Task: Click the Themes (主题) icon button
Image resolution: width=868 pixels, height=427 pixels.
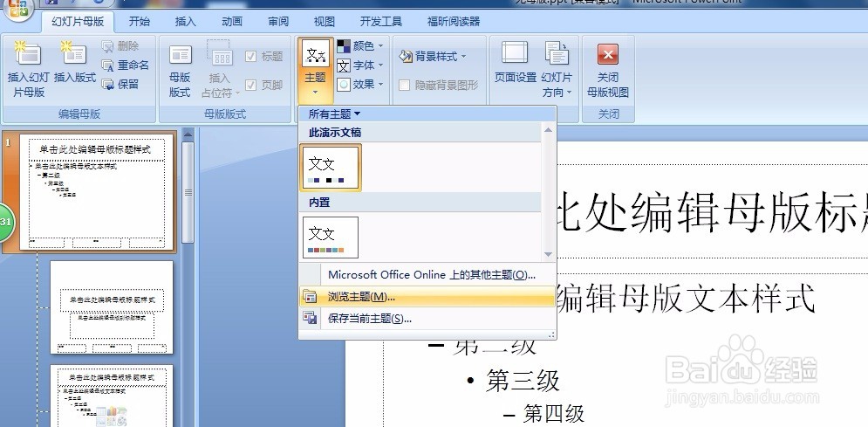Action: [315, 54]
